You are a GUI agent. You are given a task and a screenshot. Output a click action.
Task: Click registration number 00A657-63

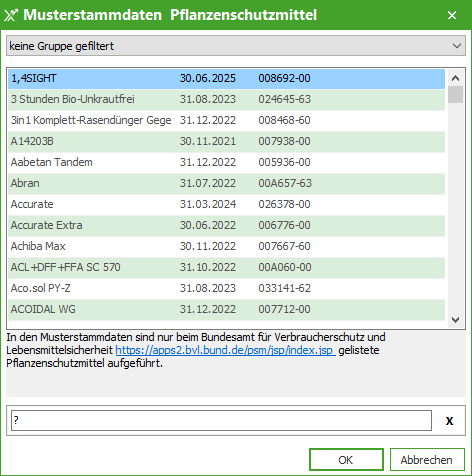coord(285,183)
